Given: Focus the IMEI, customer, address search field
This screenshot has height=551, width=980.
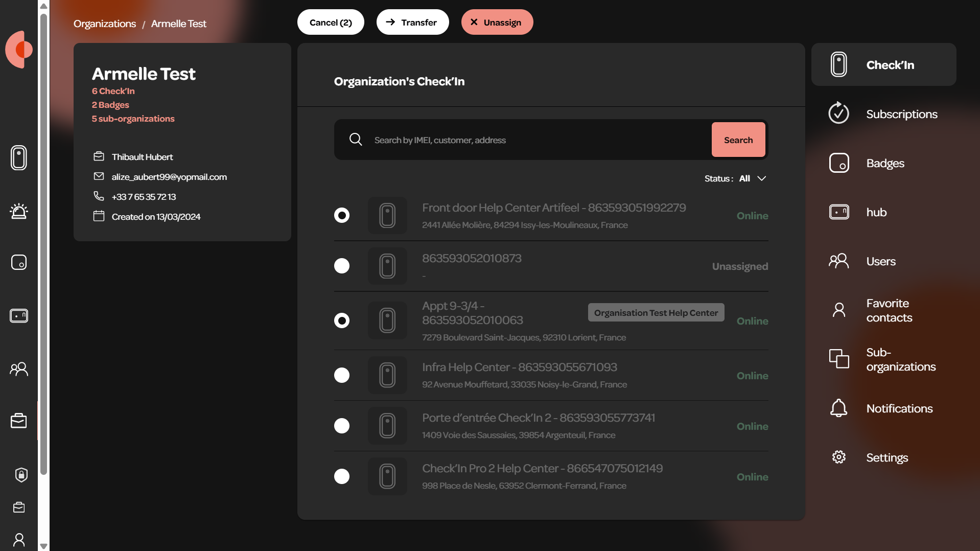Looking at the screenshot, I should pos(539,140).
